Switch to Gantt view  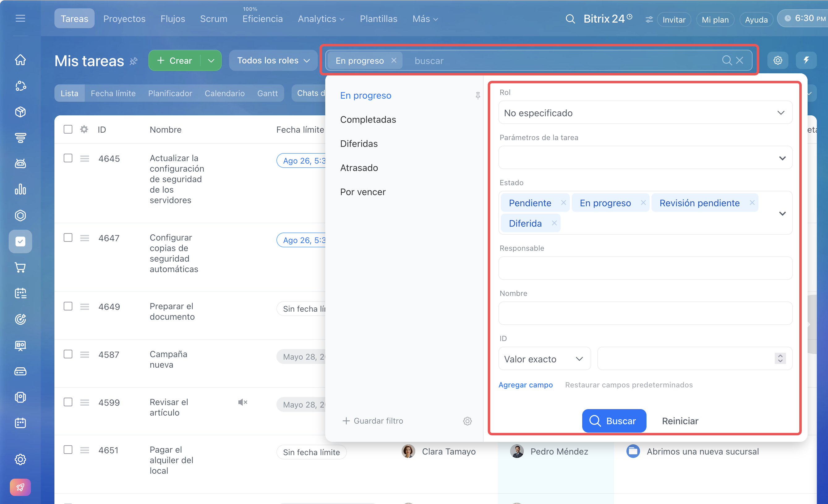tap(267, 93)
